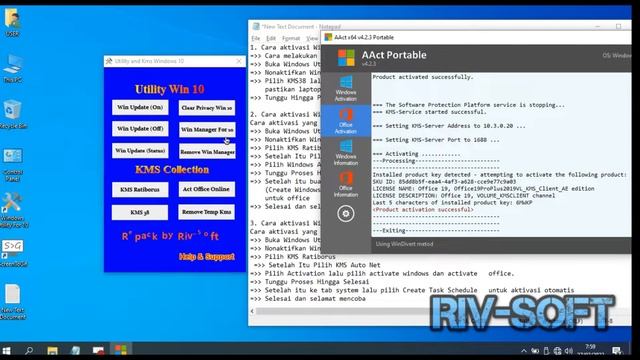640x360 pixels.
Task: Select the Recycle Bin desktop icon
Action: click(x=13, y=115)
